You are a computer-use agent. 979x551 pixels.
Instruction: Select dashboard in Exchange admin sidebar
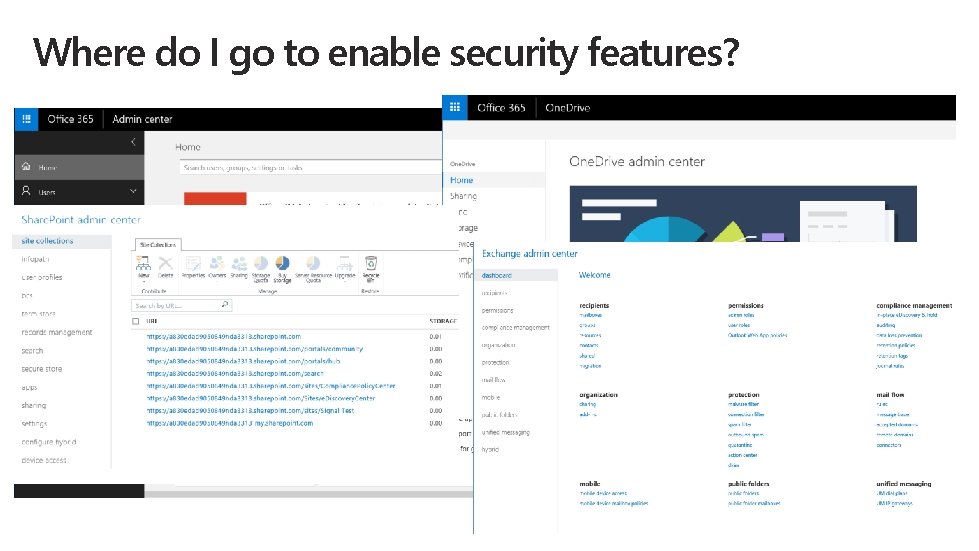(496, 275)
